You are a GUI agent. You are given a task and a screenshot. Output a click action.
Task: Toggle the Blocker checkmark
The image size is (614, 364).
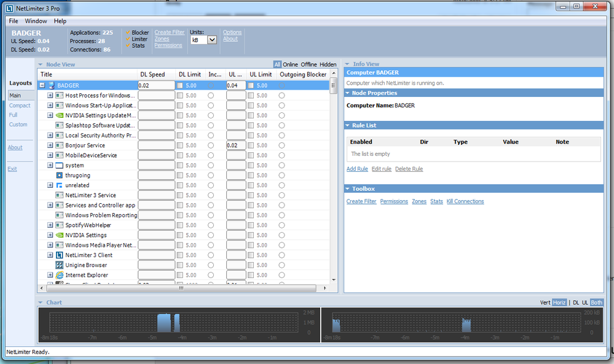point(128,33)
